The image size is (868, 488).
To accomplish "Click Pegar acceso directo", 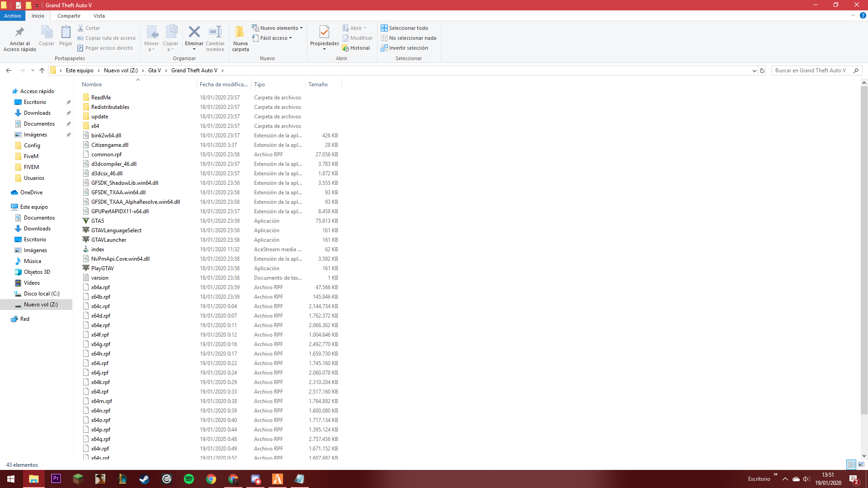I will point(105,48).
